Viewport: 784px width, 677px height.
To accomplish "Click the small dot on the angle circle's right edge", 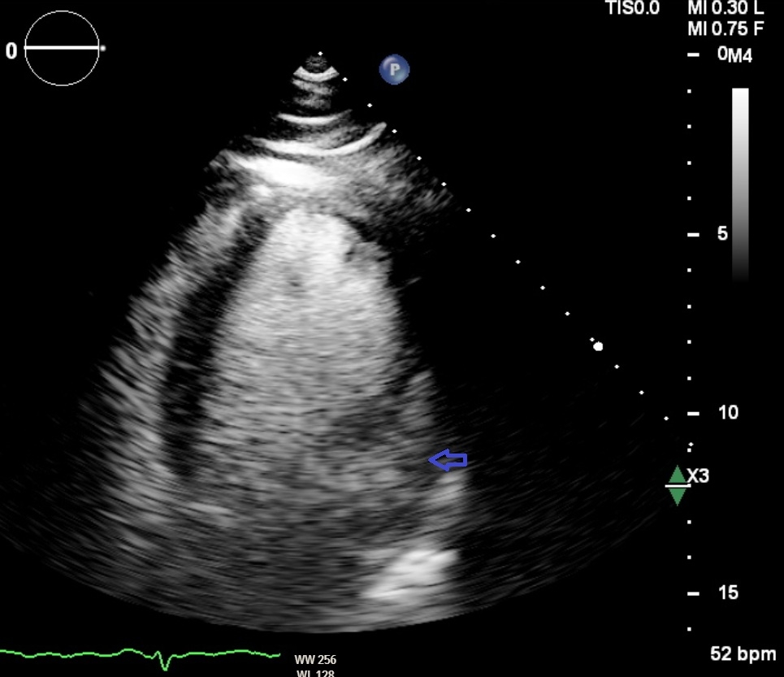I will (102, 49).
